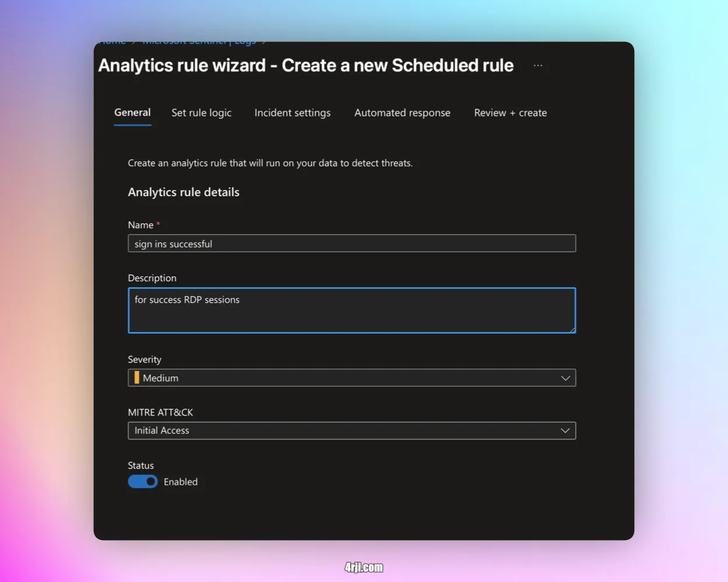Screen dimensions: 728x582
Task: Open Microsoft Sentinel | Logs breadcrumb link
Action: 199,41
